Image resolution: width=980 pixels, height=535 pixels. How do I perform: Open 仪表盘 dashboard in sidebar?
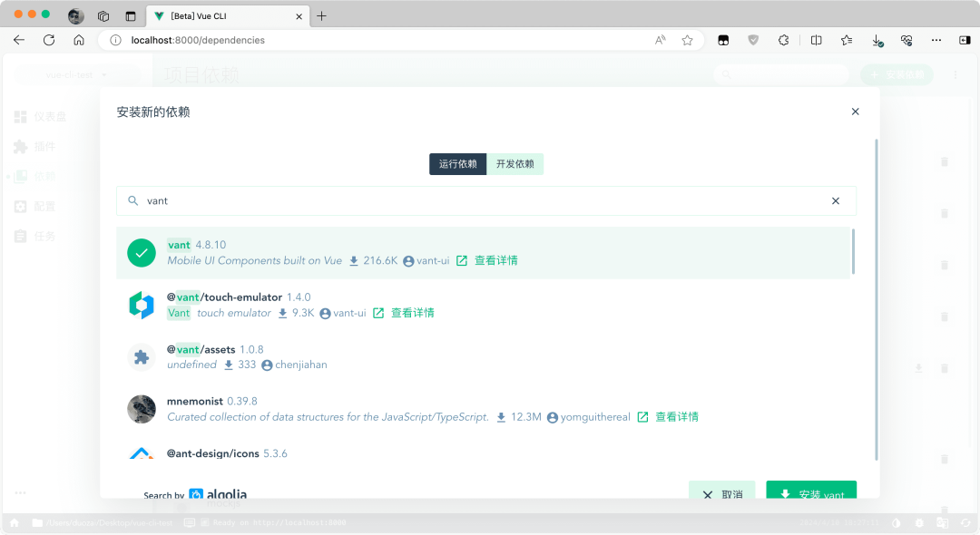[x=41, y=117]
